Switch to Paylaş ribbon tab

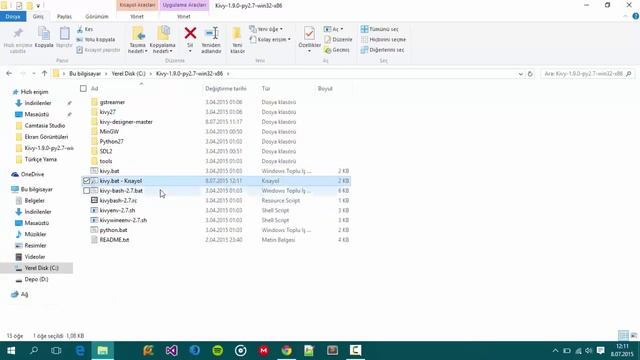coord(64,16)
